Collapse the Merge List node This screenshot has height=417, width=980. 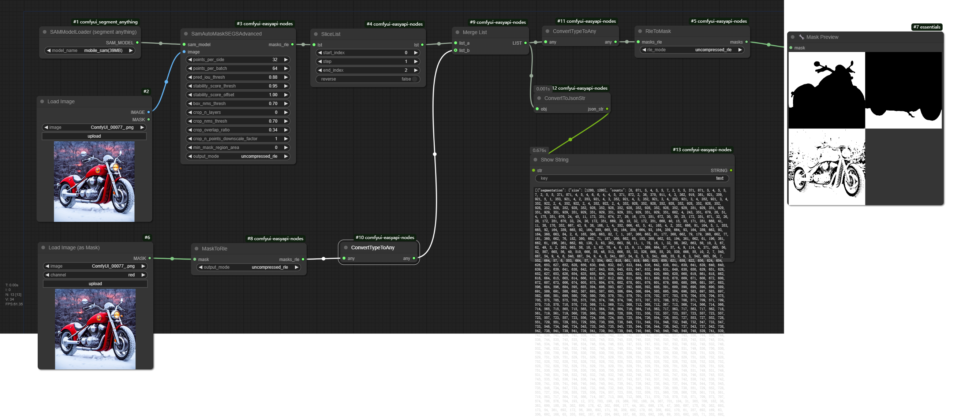click(458, 32)
